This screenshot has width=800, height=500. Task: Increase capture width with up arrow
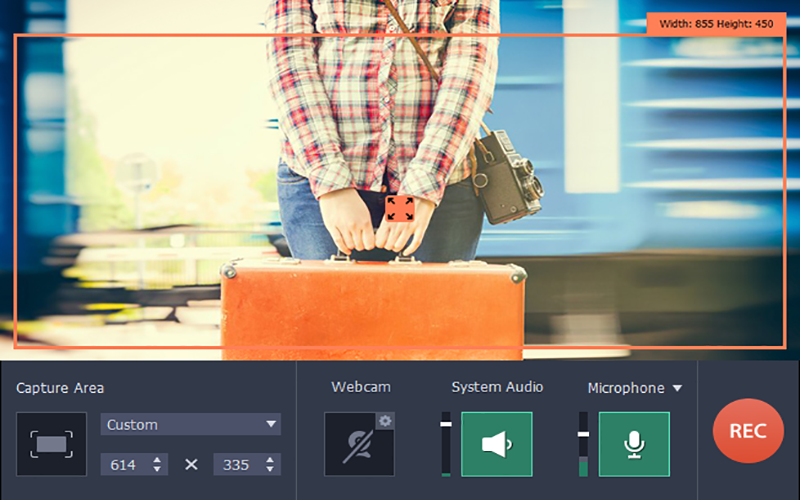pos(157,460)
